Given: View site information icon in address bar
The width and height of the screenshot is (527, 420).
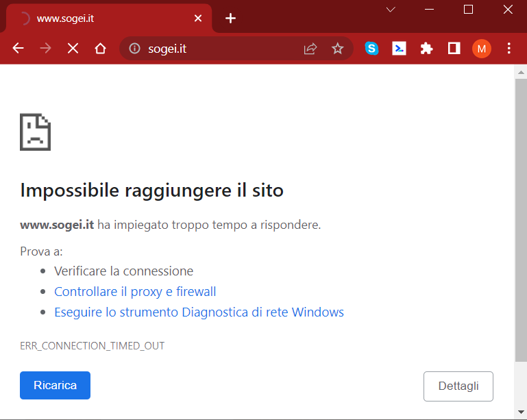Looking at the screenshot, I should [x=135, y=49].
